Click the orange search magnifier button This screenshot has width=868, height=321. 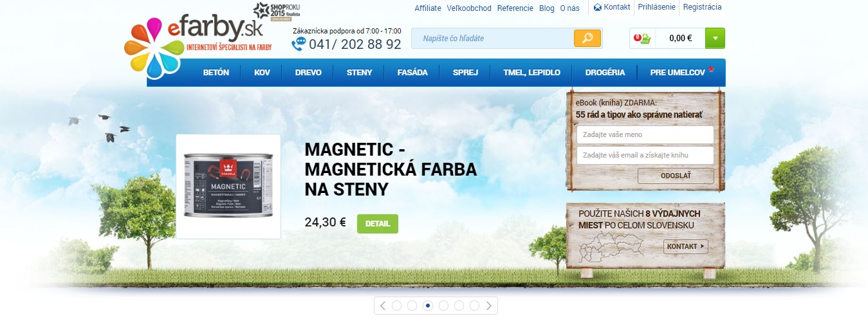587,38
